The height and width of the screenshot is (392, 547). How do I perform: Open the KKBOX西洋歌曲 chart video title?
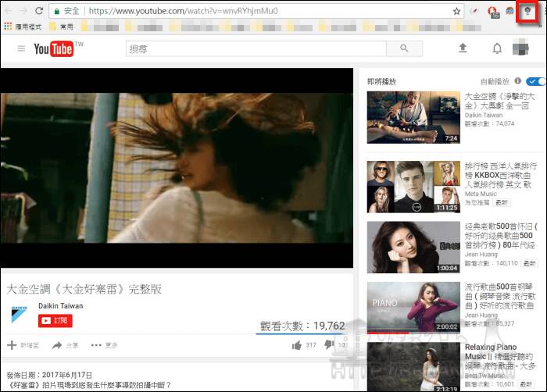(501, 175)
